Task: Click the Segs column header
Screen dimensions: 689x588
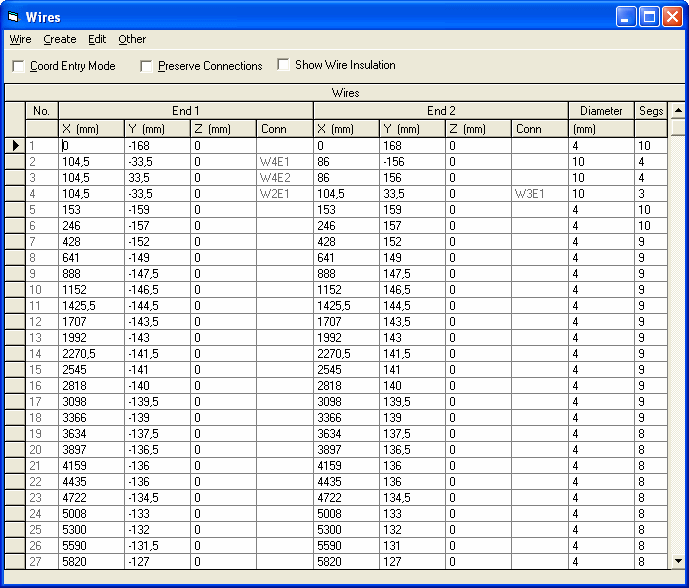Action: (x=651, y=111)
